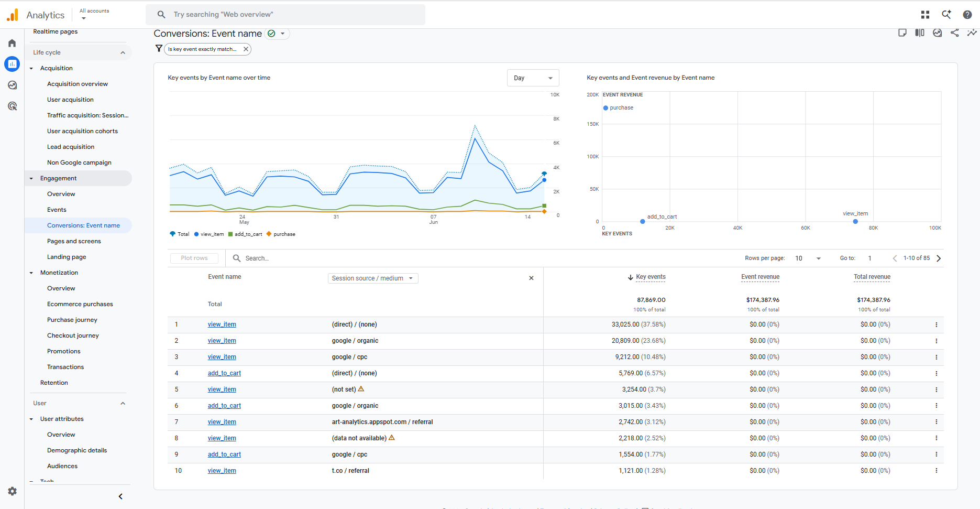Open the All accounts dropdown

(94, 14)
